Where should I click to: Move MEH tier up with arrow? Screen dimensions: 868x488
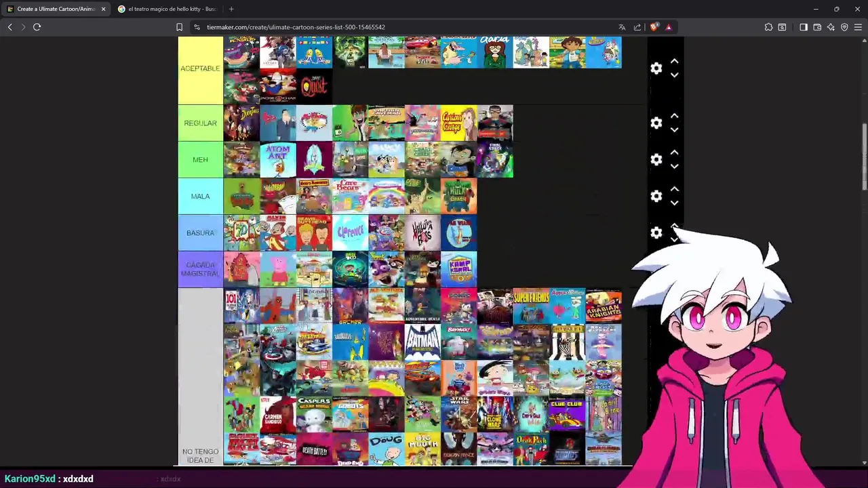tap(674, 152)
